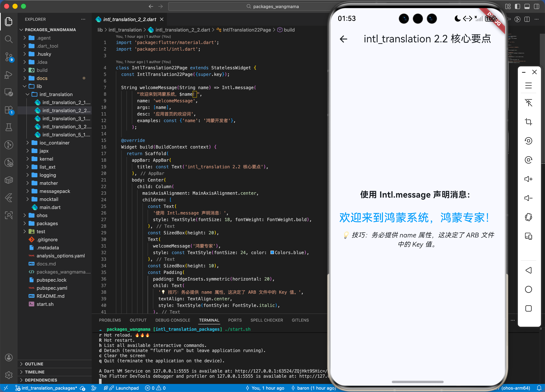Click the intl_translation_packages branch in status bar

coord(46,388)
